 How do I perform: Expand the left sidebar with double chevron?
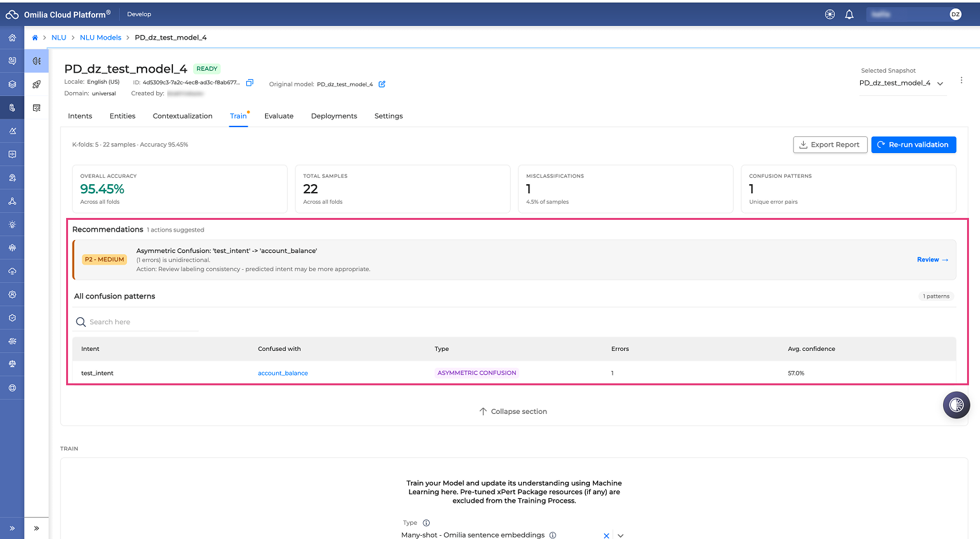(12, 528)
